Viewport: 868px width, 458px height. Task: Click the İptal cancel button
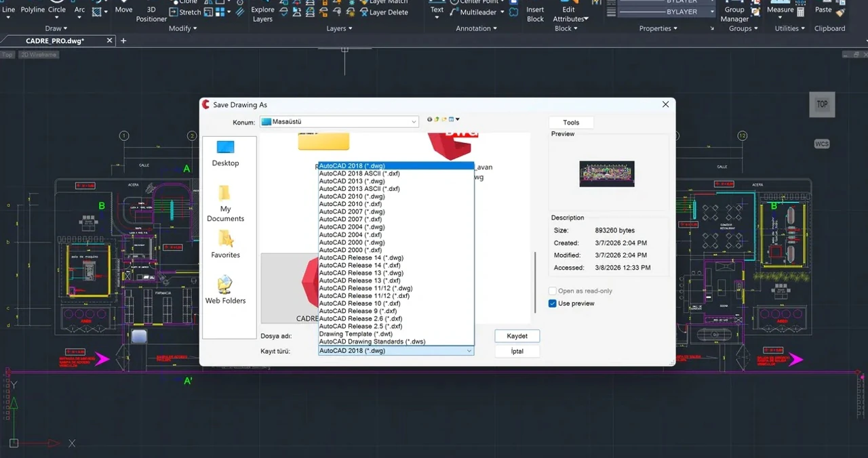click(517, 351)
